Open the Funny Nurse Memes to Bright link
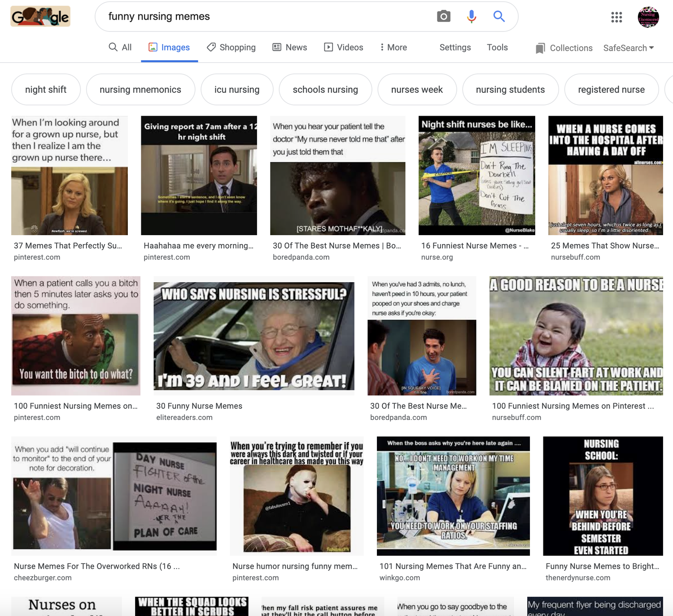Image resolution: width=673 pixels, height=616 pixels. point(603,566)
